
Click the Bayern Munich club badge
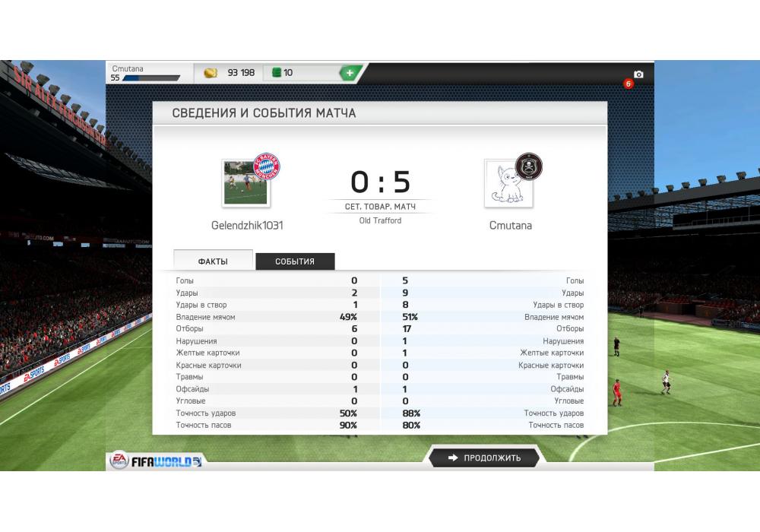(x=266, y=166)
